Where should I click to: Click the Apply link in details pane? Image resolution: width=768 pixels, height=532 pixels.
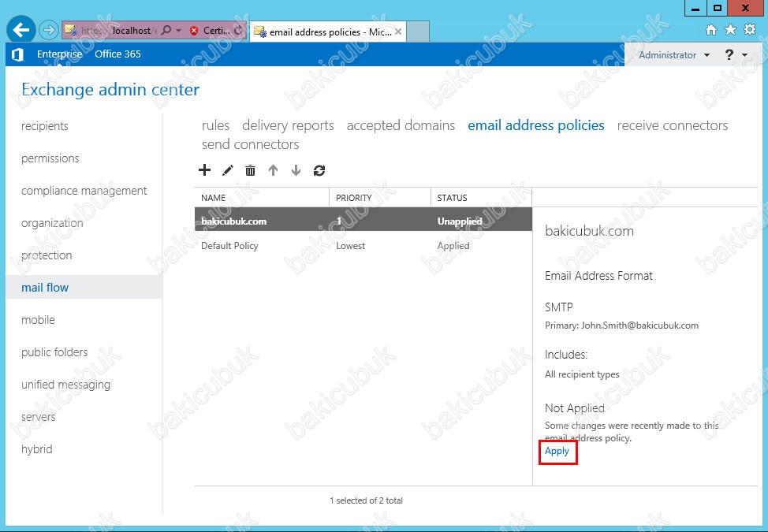click(557, 451)
